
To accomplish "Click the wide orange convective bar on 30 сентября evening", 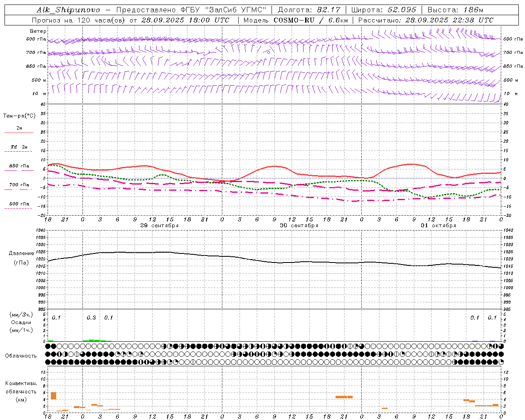I will [x=344, y=397].
